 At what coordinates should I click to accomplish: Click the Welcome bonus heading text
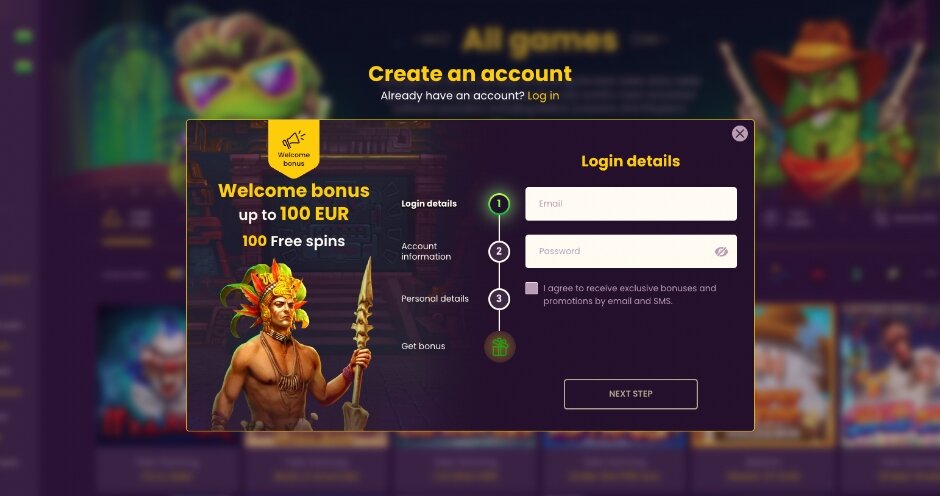coord(294,191)
